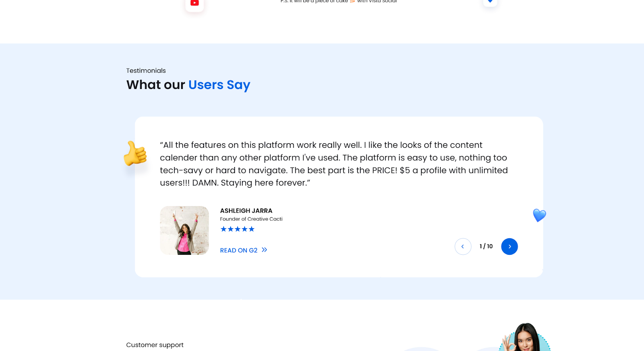Viewport: 644px width, 351px height.
Task: Click 'Founder of Creative Cacti' subtitle
Action: click(x=251, y=219)
